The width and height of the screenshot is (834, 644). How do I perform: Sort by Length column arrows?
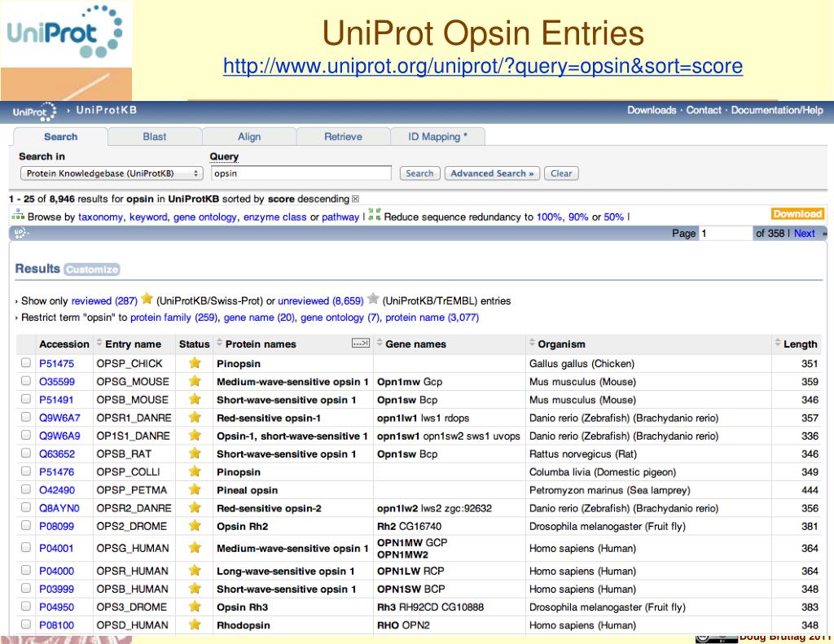click(778, 344)
